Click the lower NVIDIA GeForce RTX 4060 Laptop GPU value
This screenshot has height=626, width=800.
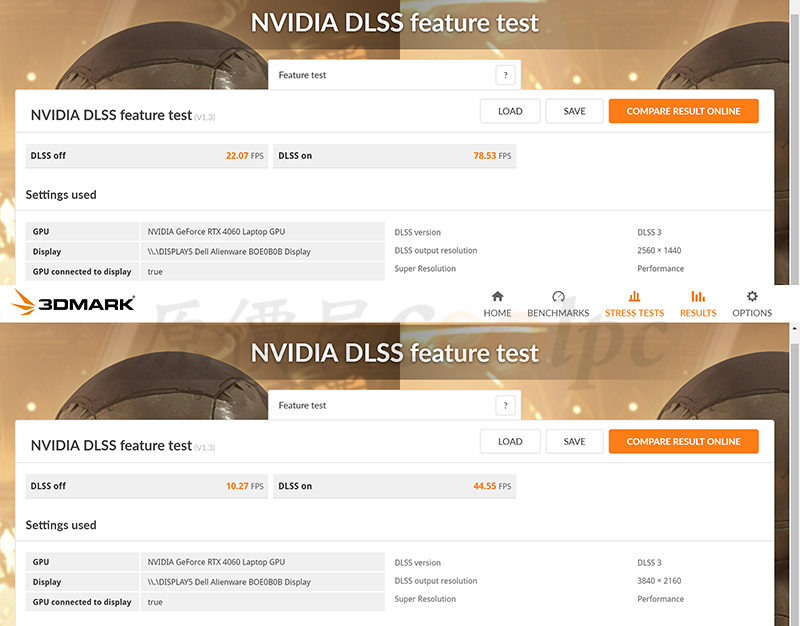pyautogui.click(x=216, y=562)
